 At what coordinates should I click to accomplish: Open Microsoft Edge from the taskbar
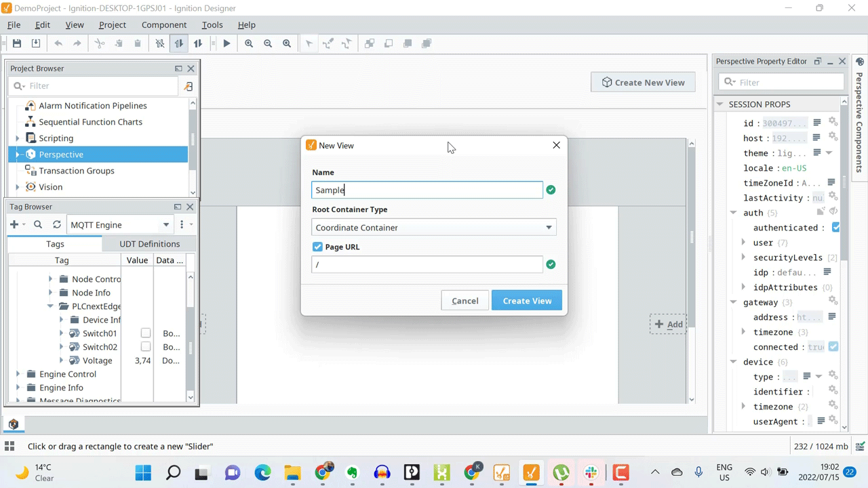[x=262, y=472]
